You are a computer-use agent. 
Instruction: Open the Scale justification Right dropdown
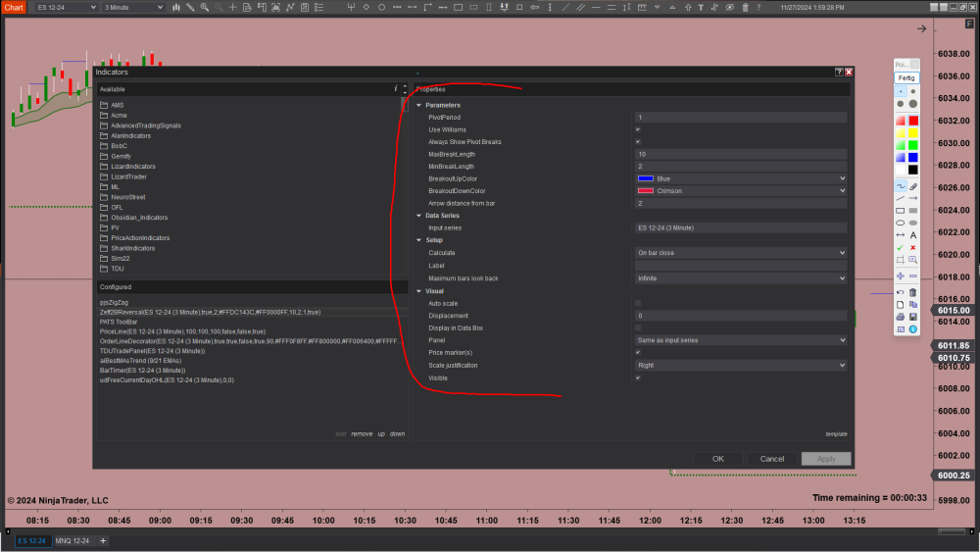tap(741, 365)
